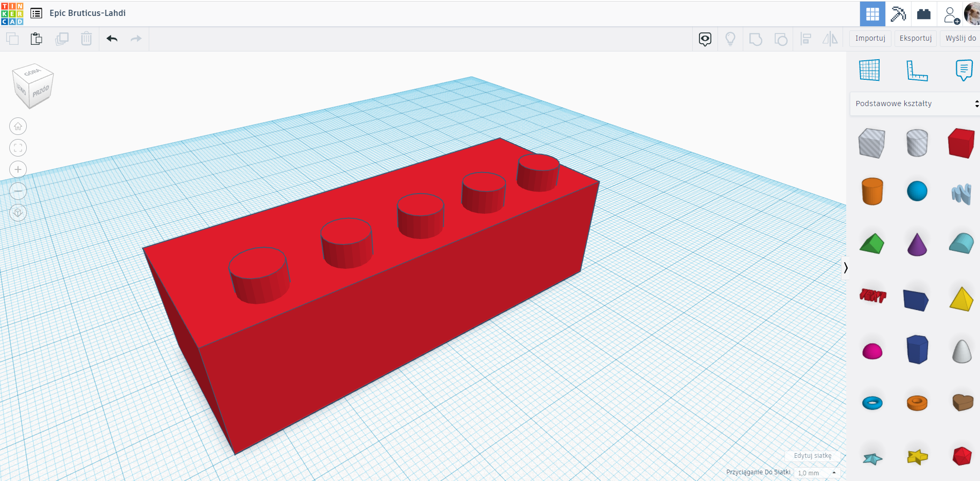
Task: Undo the last action
Action: coord(112,39)
